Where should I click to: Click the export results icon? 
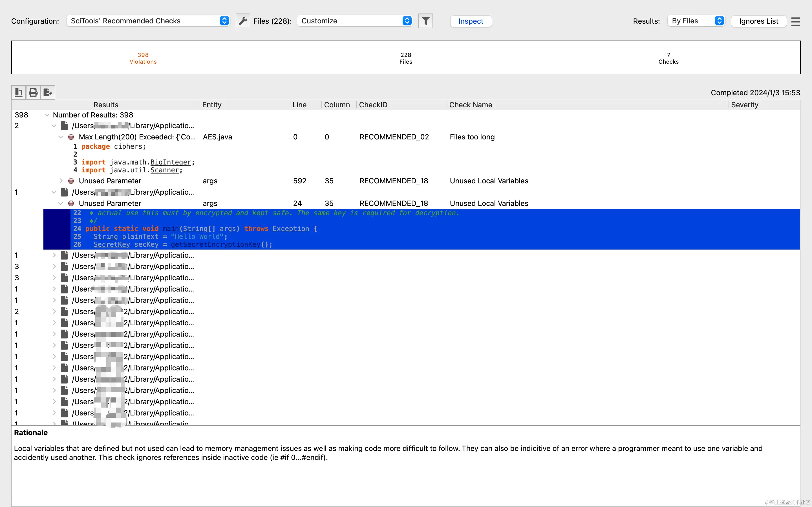48,92
